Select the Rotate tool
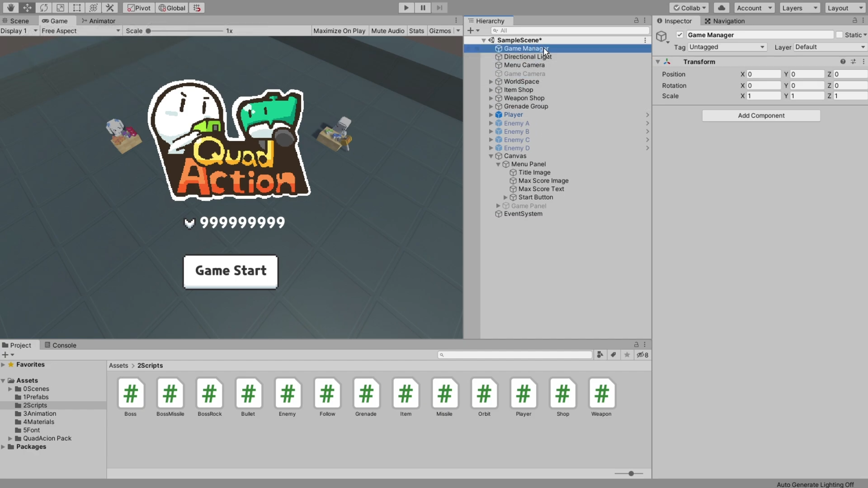 (x=43, y=8)
